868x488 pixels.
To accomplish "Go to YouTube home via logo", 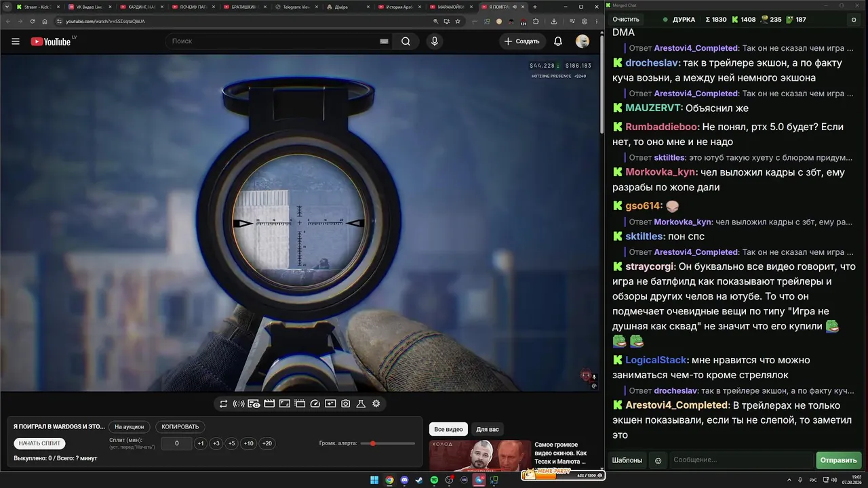I will pos(51,41).
